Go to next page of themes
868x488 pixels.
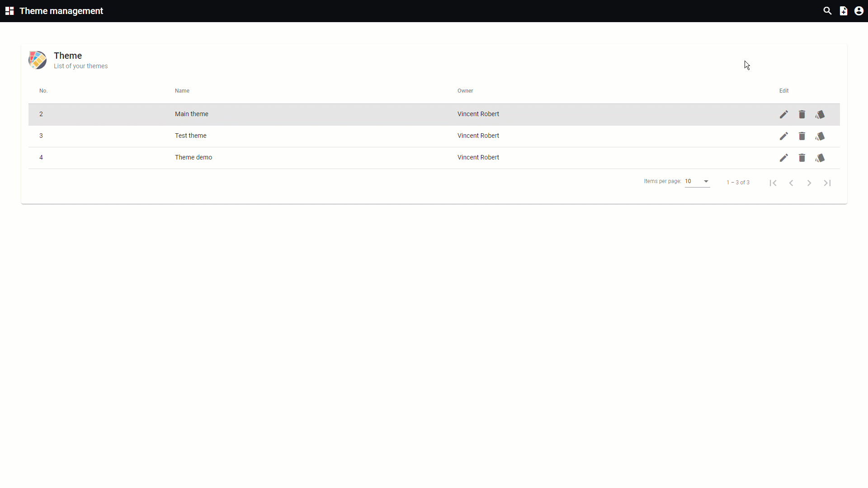809,183
